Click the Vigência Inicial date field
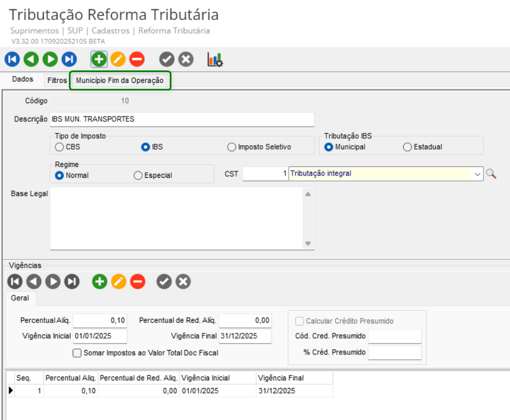The image size is (510, 420). pos(100,336)
